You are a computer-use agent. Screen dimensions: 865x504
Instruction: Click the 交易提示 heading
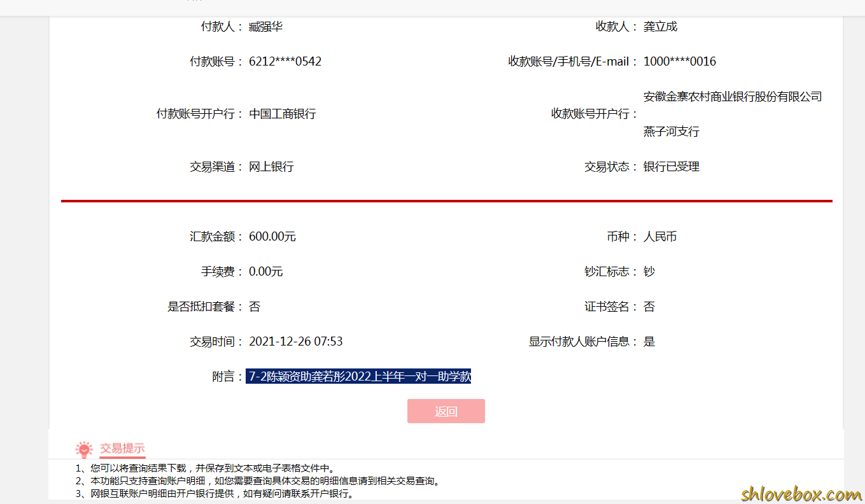(x=122, y=448)
